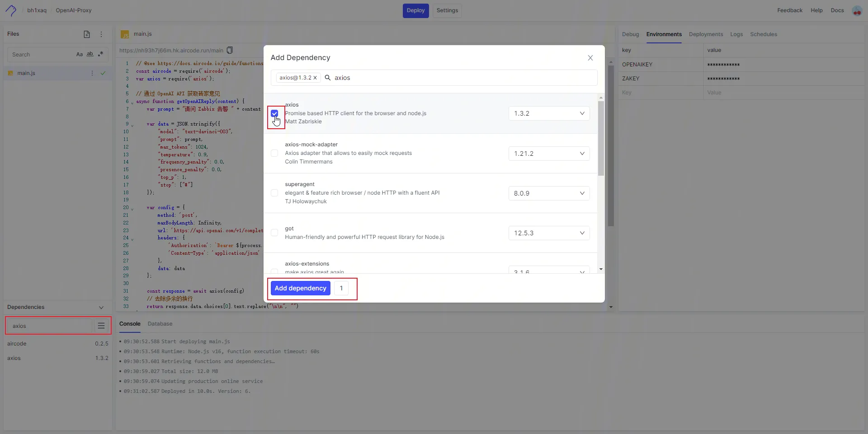This screenshot has width=868, height=434.
Task: Open the got version 12.5.3 dropdown
Action: click(549, 233)
